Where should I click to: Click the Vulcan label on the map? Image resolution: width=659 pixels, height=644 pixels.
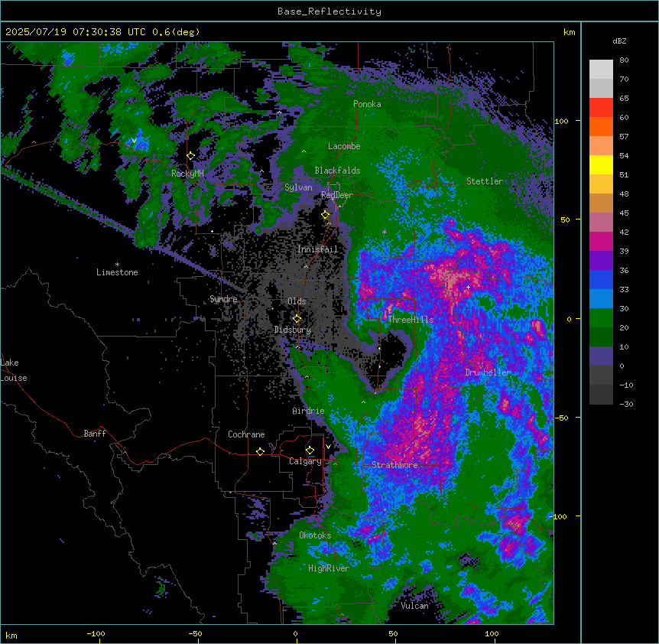point(415,606)
